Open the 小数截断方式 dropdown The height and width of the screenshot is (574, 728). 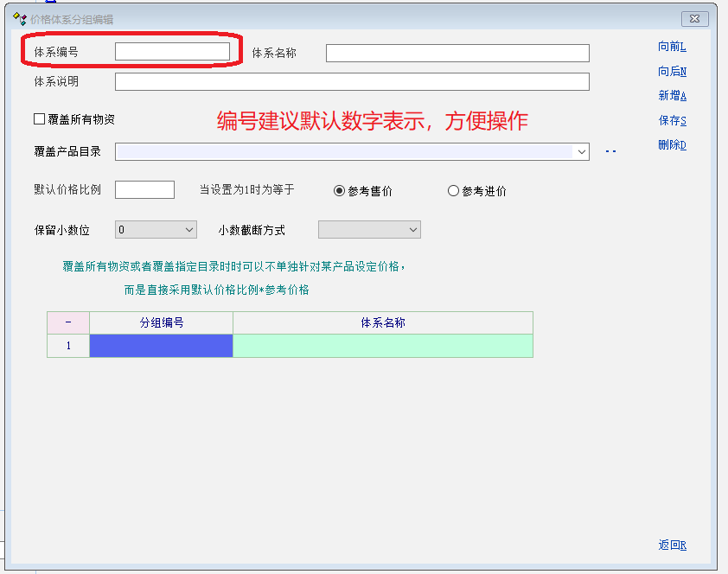point(412,230)
